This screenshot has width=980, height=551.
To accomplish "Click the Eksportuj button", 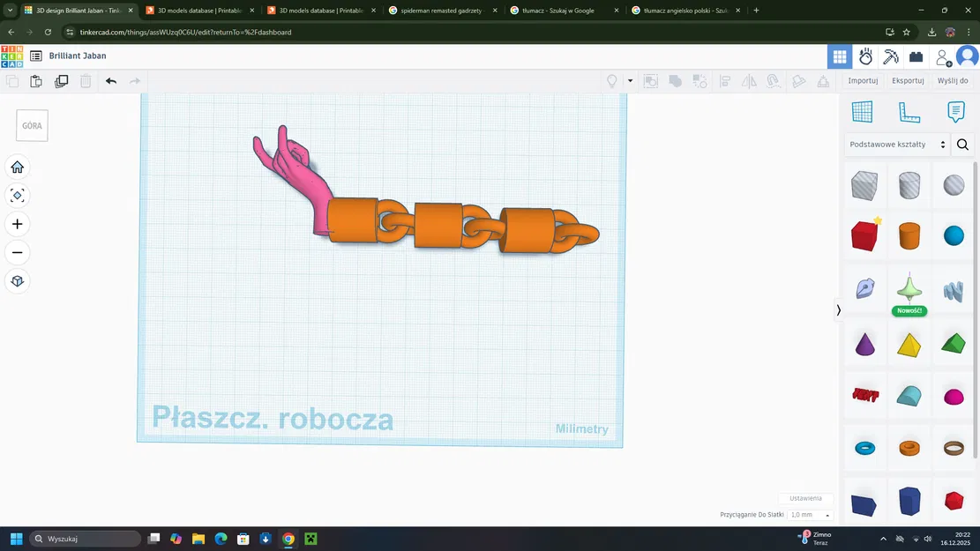I will (908, 80).
